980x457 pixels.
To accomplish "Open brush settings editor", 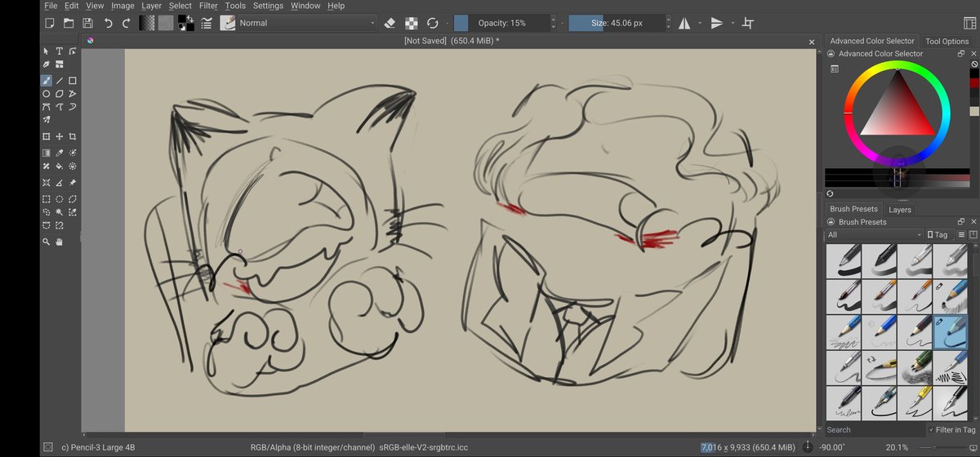I will (x=206, y=23).
